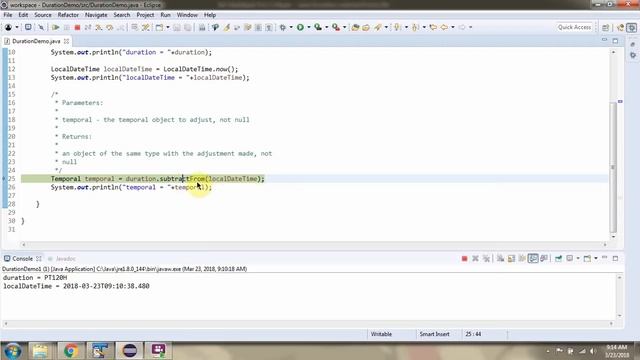Toggle Word Wrap in console toolbar

pos(522,258)
